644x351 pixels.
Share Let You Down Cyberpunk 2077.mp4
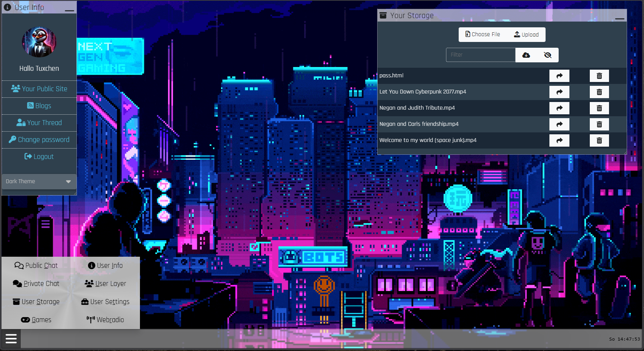click(x=559, y=92)
